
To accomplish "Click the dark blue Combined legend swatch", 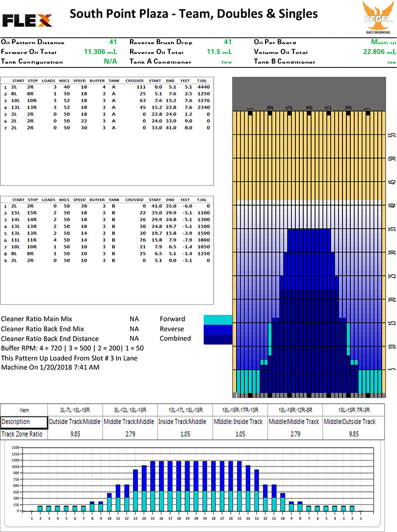I will (217, 339).
